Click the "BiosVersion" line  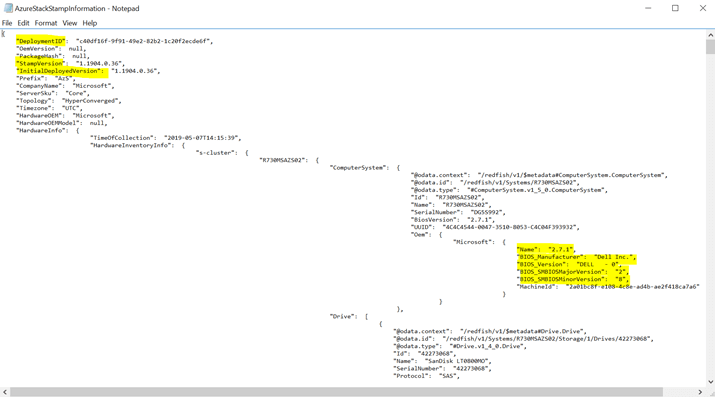pyautogui.click(x=453, y=220)
